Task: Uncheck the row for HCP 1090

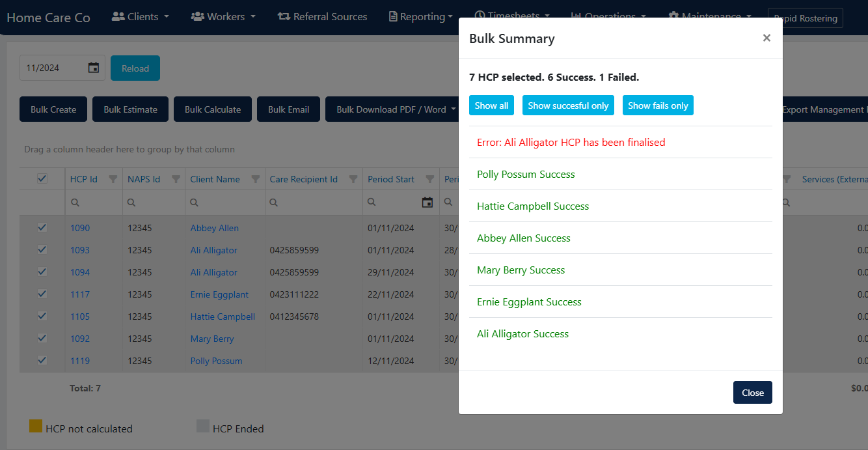Action: point(42,227)
